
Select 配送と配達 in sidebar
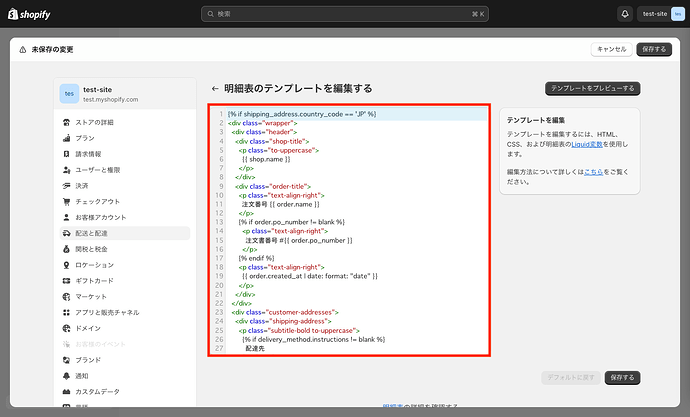tap(125, 233)
